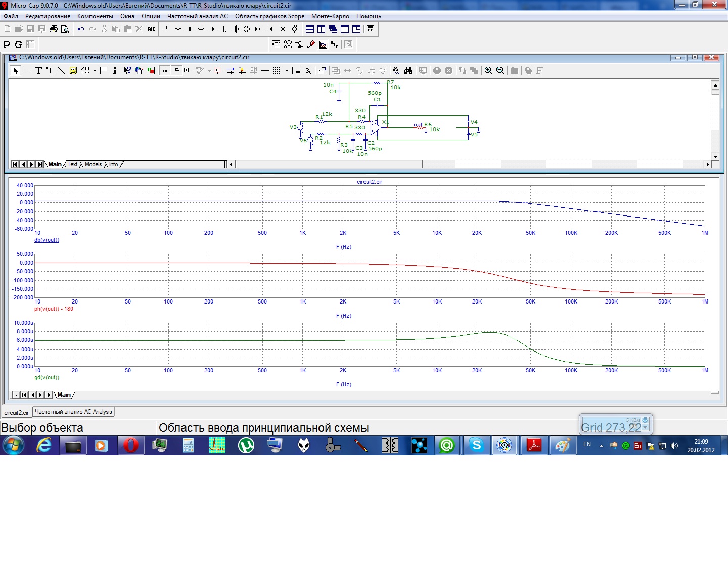Select the orthogonal wire tool
The image size is (728, 562).
pos(50,71)
